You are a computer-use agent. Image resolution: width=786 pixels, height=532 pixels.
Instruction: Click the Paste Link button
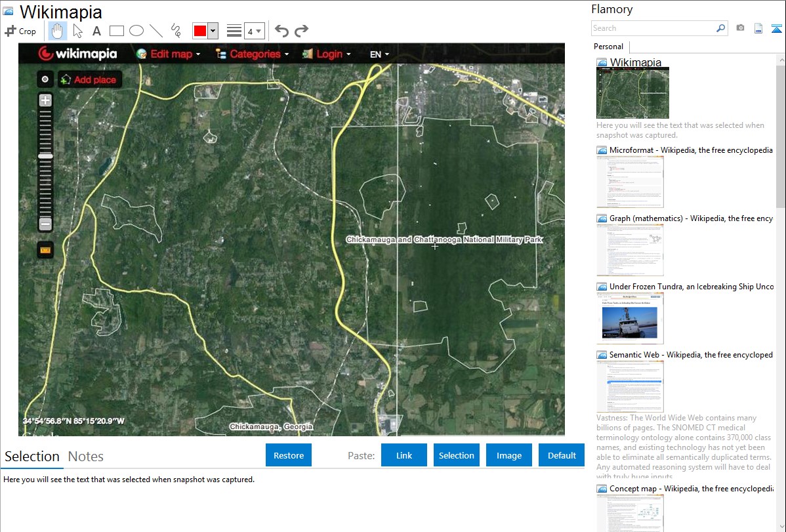[404, 455]
